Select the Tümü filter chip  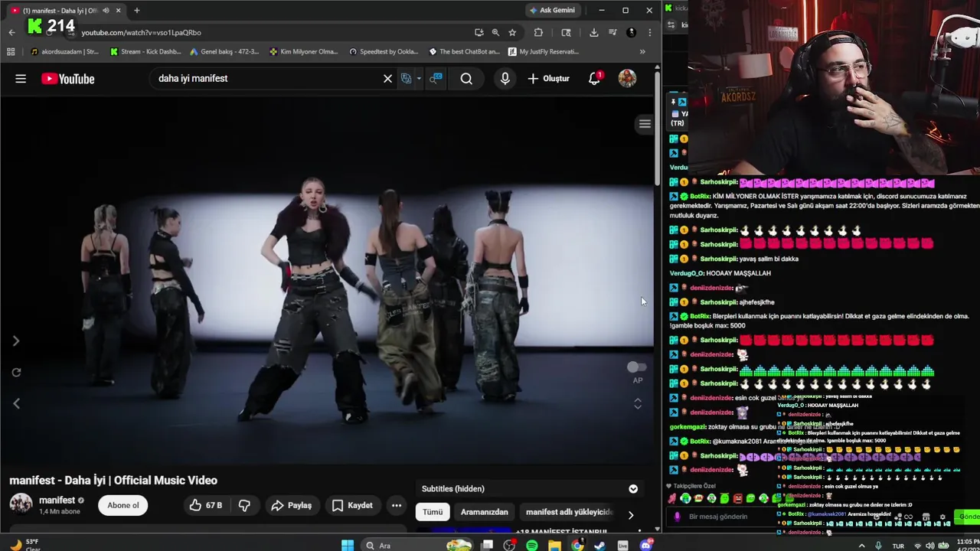click(x=433, y=512)
